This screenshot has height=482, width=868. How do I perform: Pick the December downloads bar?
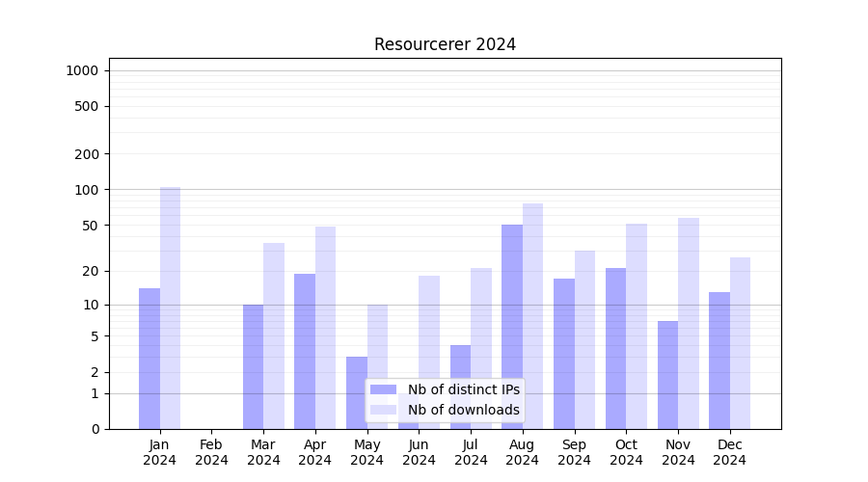(x=740, y=343)
